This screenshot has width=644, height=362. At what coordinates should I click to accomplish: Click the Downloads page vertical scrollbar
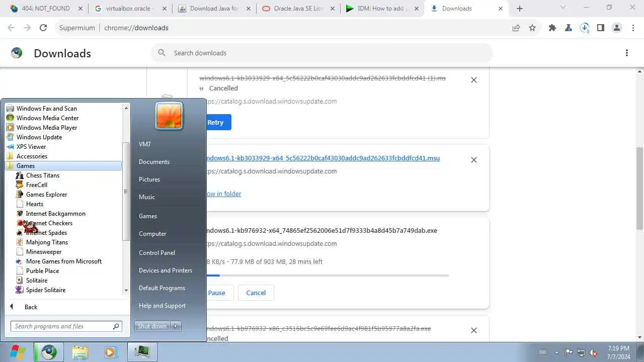coord(639,188)
